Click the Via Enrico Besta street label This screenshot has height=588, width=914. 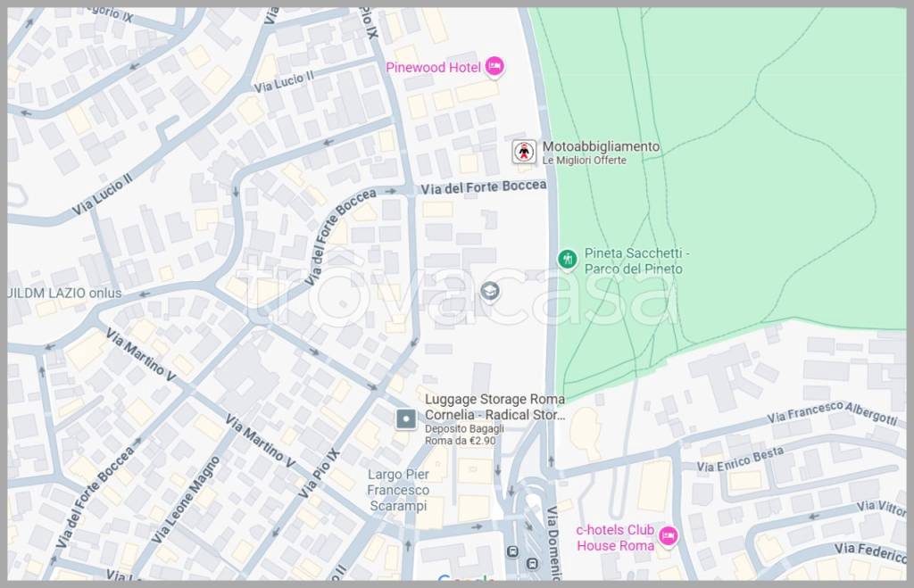coord(740,460)
